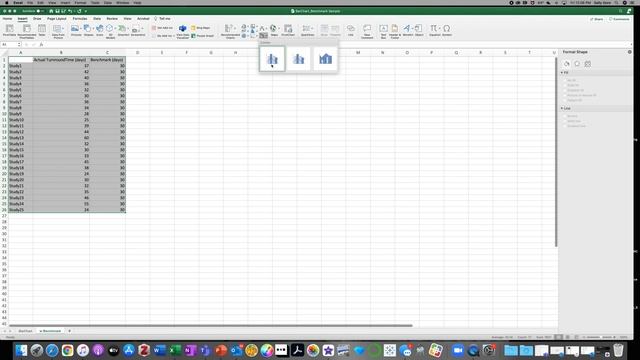
Task: Open the Excel app in the Dock
Action: (175, 350)
